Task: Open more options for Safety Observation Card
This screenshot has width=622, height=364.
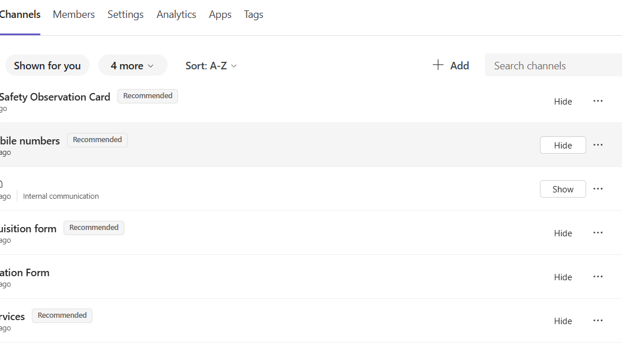Action: 598,101
